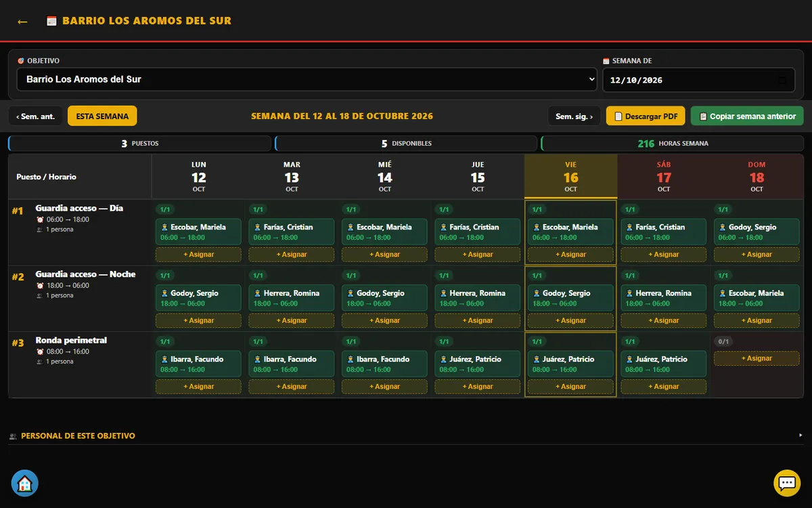Add assignment to Ronda perimetral on Thursday 15
The width and height of the screenshot is (812, 508).
(x=477, y=387)
